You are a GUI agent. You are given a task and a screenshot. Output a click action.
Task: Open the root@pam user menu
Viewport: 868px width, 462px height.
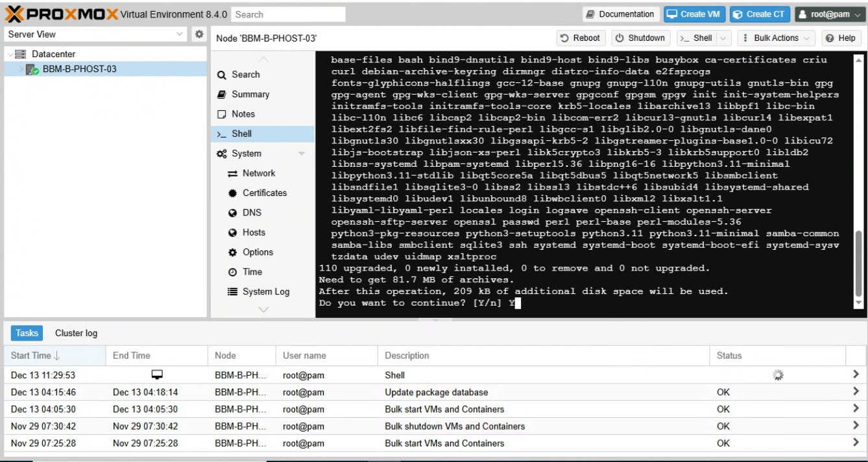(831, 14)
